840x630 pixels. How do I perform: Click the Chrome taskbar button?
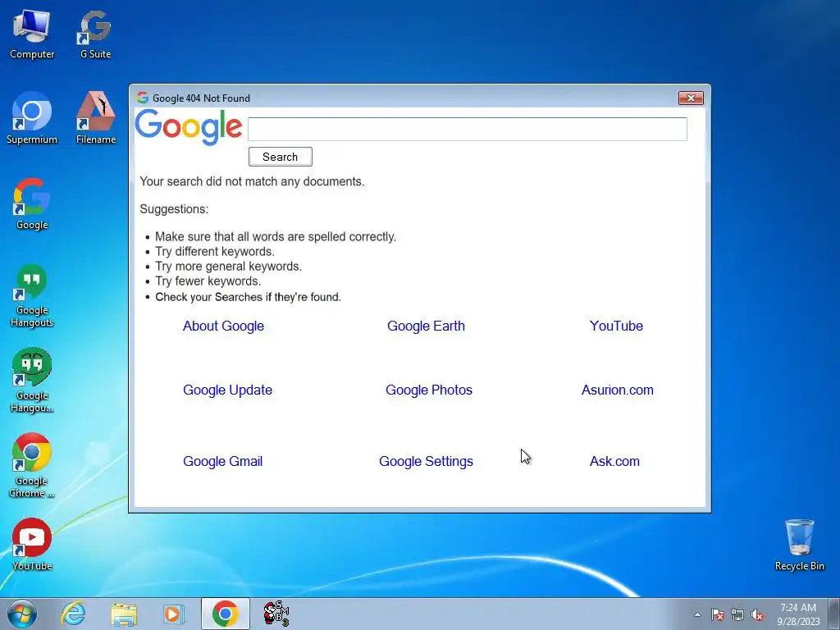(x=225, y=614)
